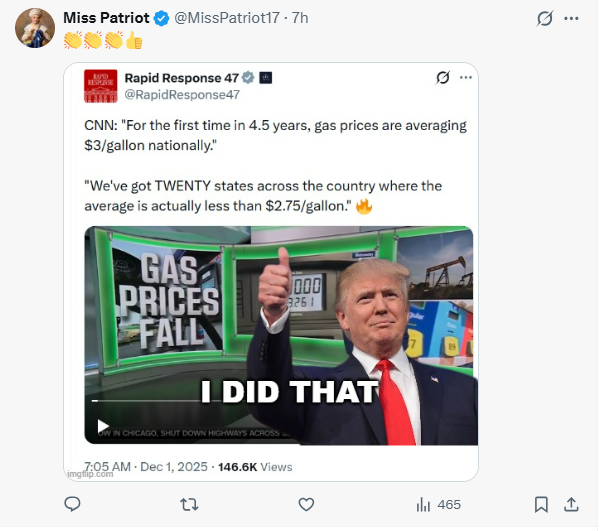
Task: Like the post with the heart icon
Action: (x=307, y=505)
